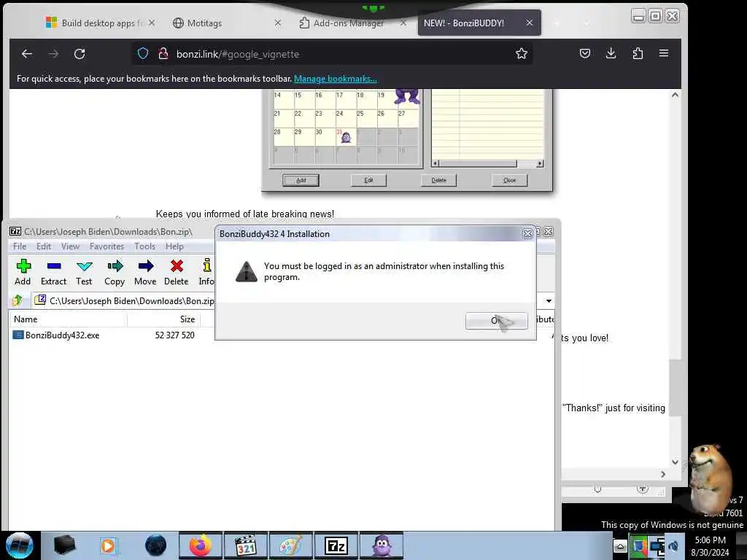Screen dimensions: 747x560
Task: Reload the current Firefox page
Action: tap(80, 54)
